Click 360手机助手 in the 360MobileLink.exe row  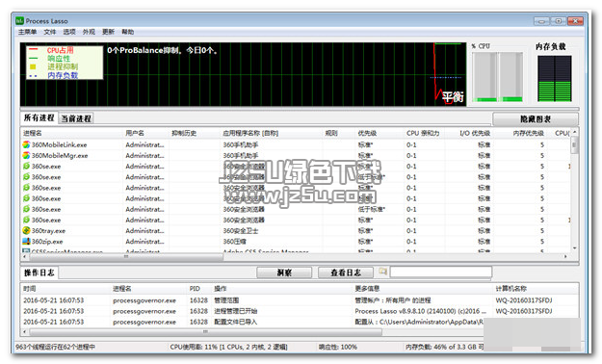coord(241,144)
